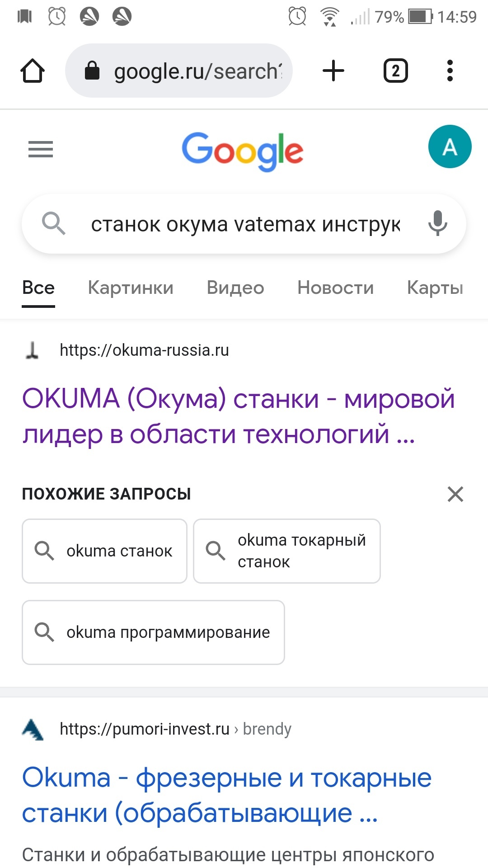Search suggestion 'okuma станок'
Image resolution: width=488 pixels, height=868 pixels.
click(x=104, y=551)
